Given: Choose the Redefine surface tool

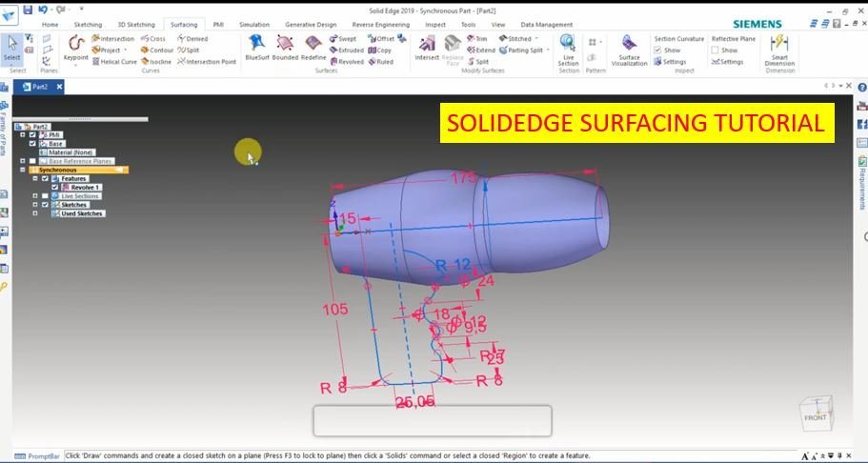Looking at the screenshot, I should tap(313, 47).
